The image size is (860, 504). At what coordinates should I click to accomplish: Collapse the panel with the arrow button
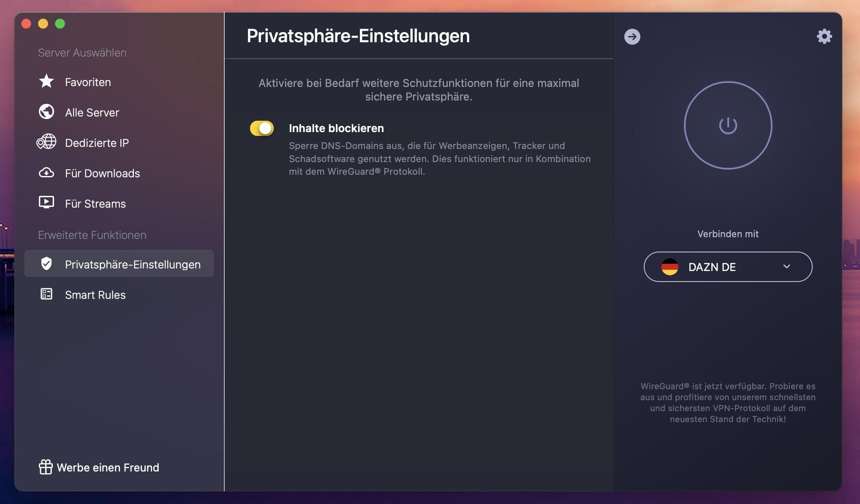pos(632,37)
